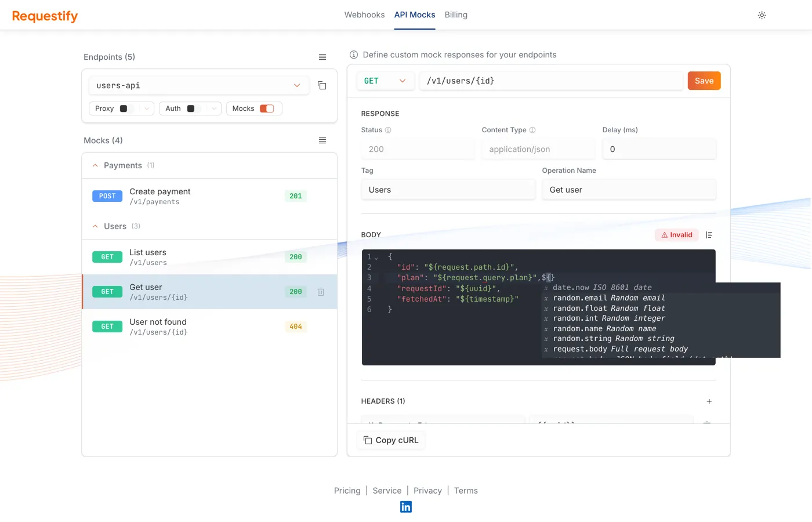Toggle the light/dark theme sun icon
Viewport: 812px width, 522px height.
(x=762, y=15)
